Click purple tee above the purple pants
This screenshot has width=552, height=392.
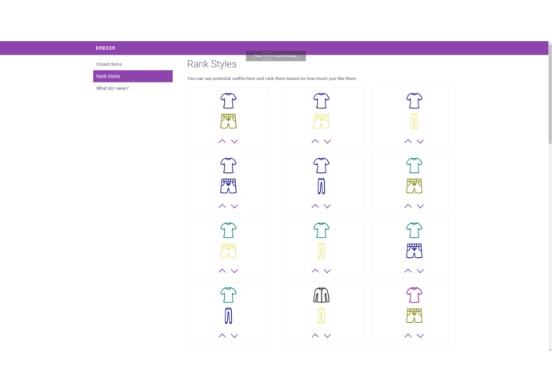pos(322,165)
